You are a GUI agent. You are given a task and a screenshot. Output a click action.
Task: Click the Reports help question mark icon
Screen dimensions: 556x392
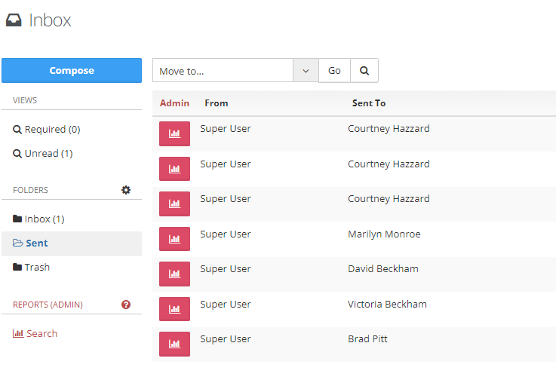click(x=126, y=305)
